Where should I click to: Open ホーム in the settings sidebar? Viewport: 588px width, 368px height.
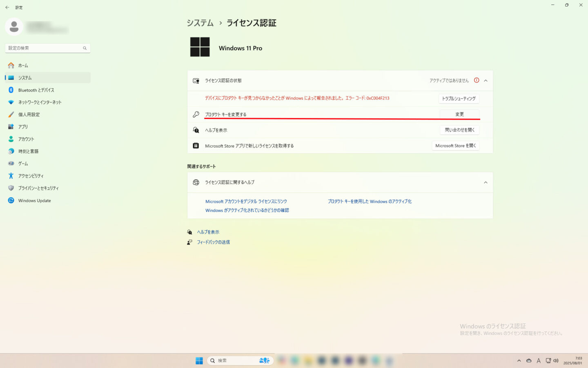pyautogui.click(x=48, y=65)
